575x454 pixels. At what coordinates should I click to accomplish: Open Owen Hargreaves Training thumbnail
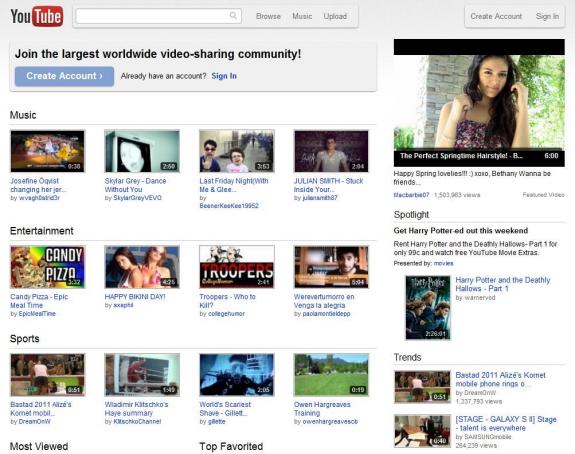click(331, 374)
